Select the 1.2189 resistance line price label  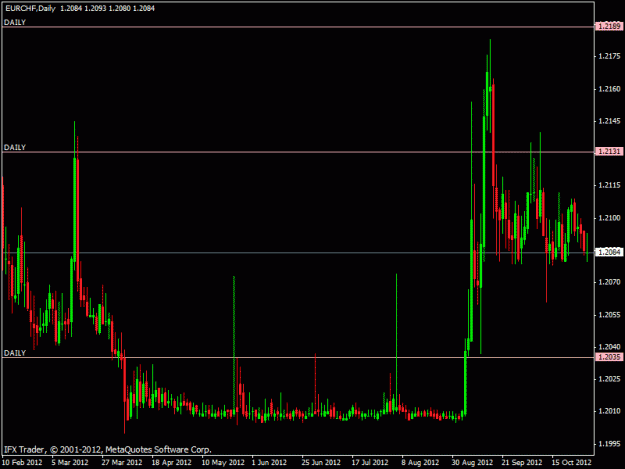609,26
